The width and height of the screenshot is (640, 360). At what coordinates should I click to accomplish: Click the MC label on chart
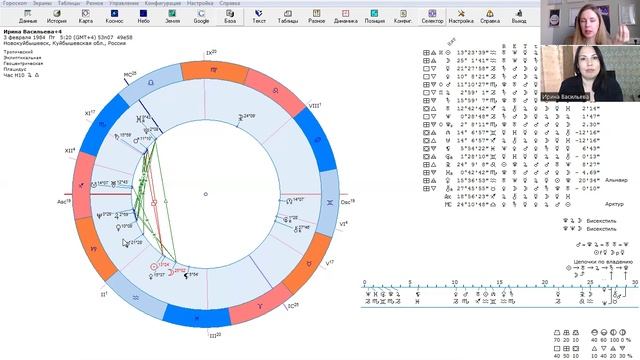[x=130, y=75]
